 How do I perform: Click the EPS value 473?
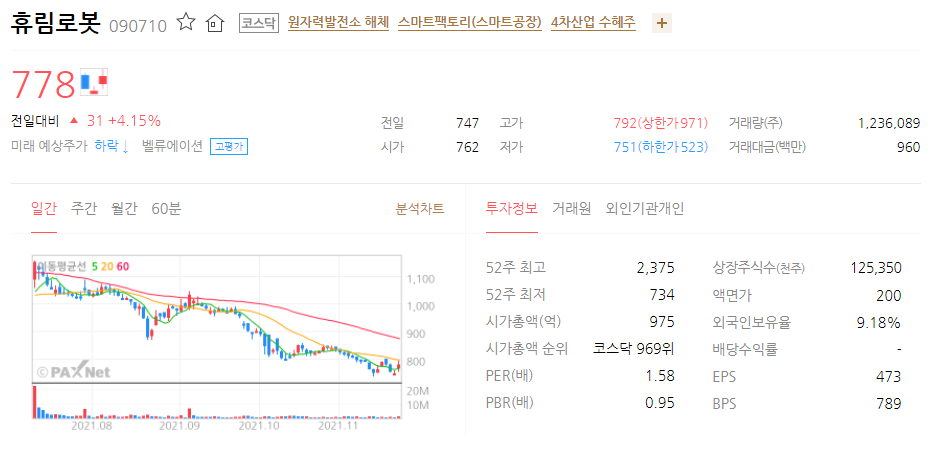coord(889,376)
